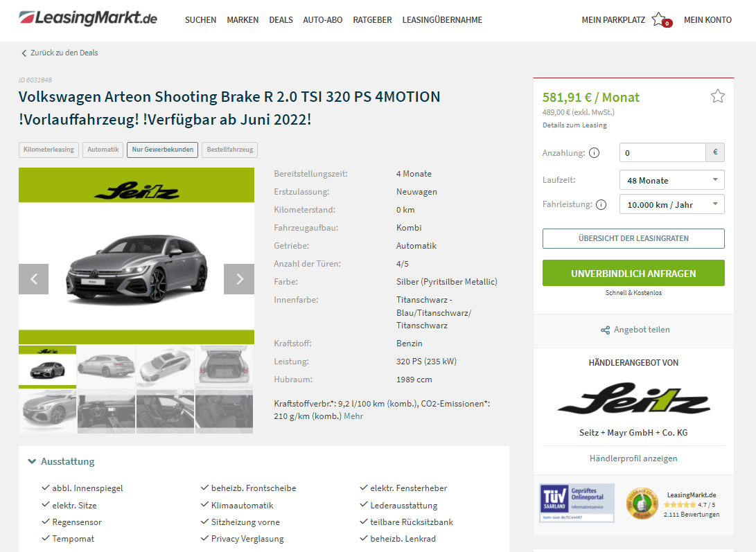The width and height of the screenshot is (756, 552).
Task: Click the Angebot teilen share icon
Action: coord(605,330)
